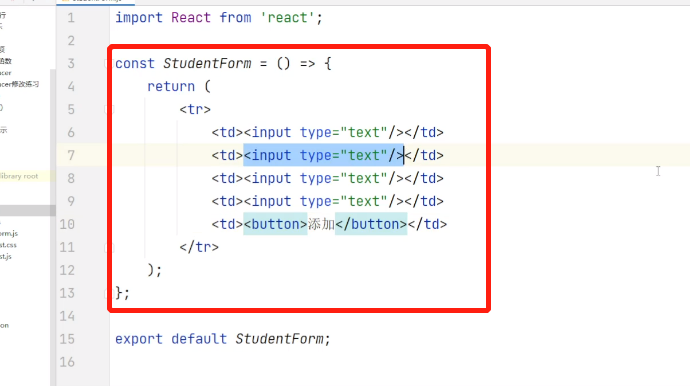Click the closing </tr> tag on line 11
This screenshot has height=386, width=690.
point(199,247)
